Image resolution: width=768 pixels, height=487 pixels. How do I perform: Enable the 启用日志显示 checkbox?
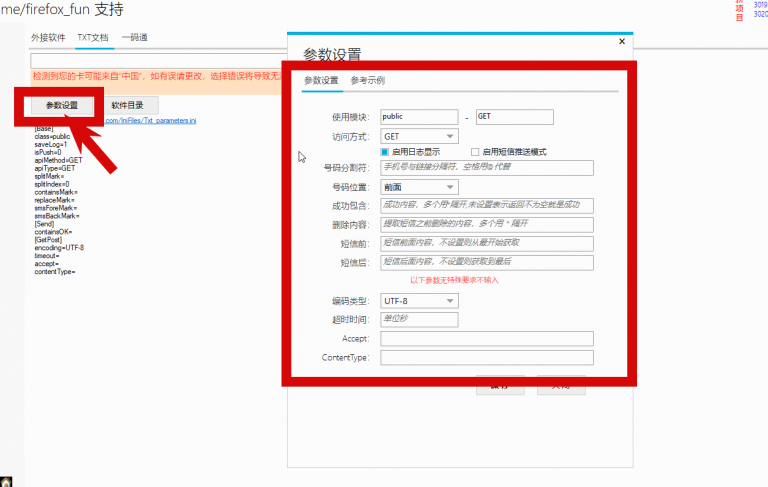coord(384,152)
